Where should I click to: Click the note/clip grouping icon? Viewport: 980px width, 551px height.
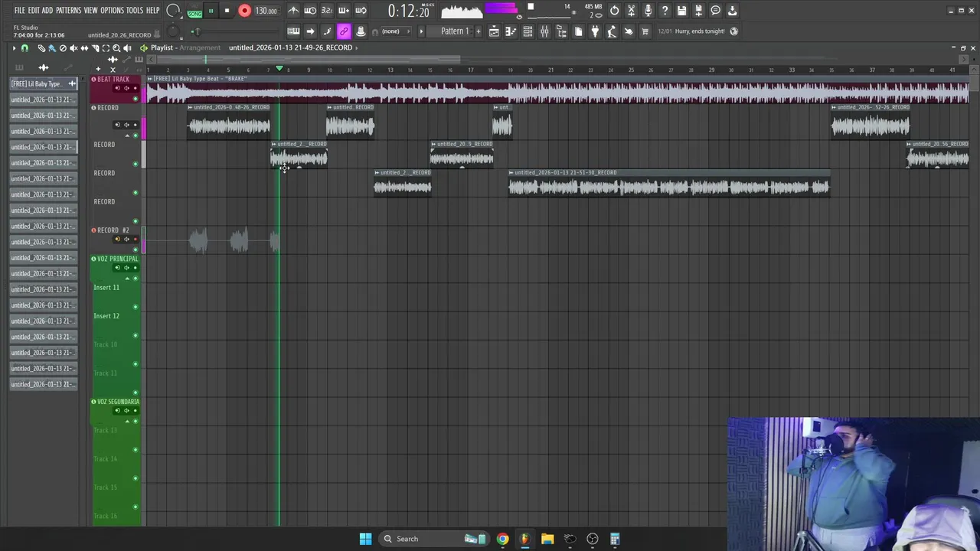coord(327,31)
